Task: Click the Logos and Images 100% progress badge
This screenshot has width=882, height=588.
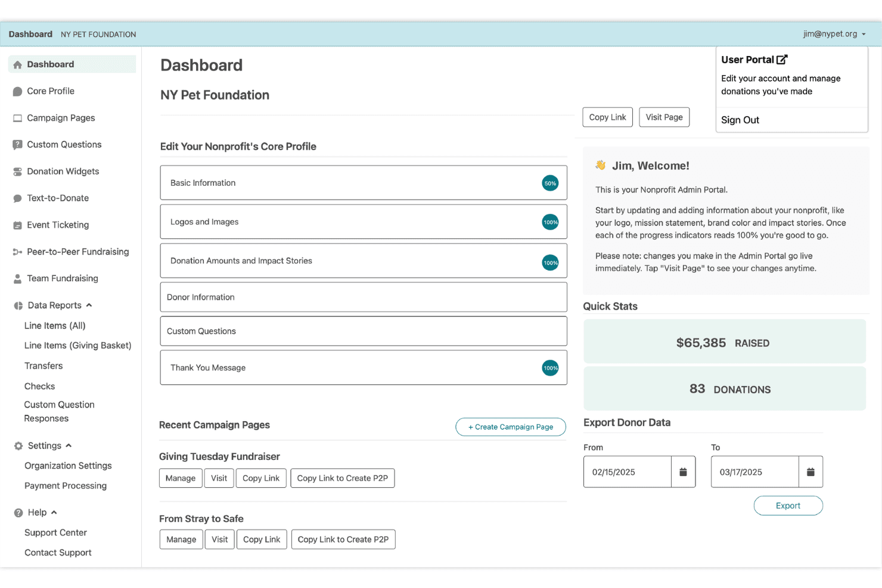Action: (550, 222)
